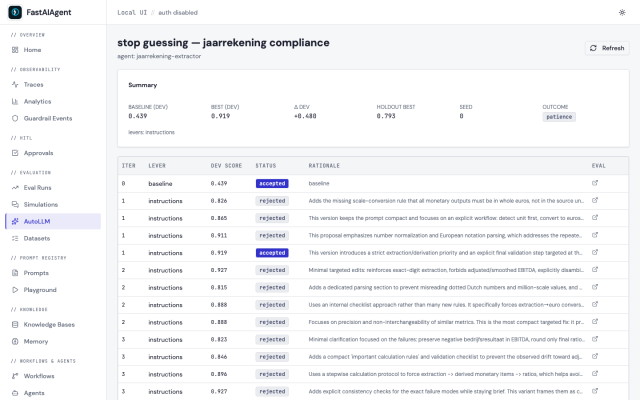Open eval link for 0.823 score row
Viewport: 640px width, 400px height.
(595, 339)
